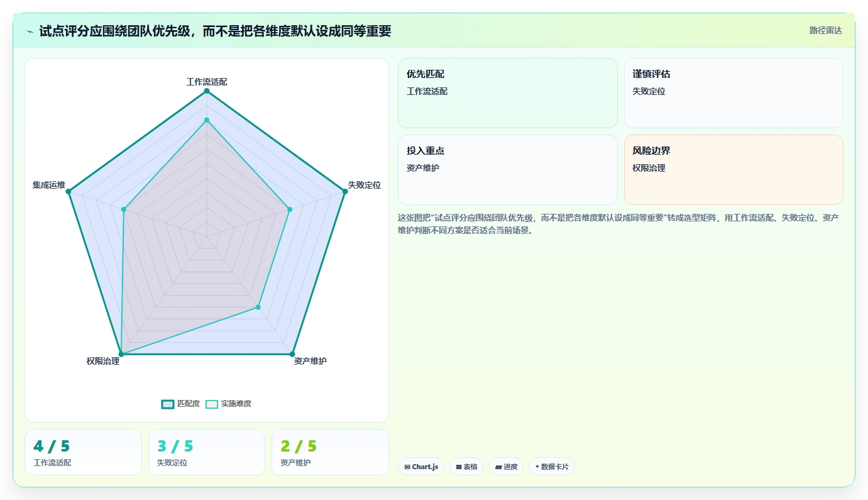Click the 2 / 5 资产维护 score card
The height and width of the screenshot is (500, 868).
pos(330,452)
